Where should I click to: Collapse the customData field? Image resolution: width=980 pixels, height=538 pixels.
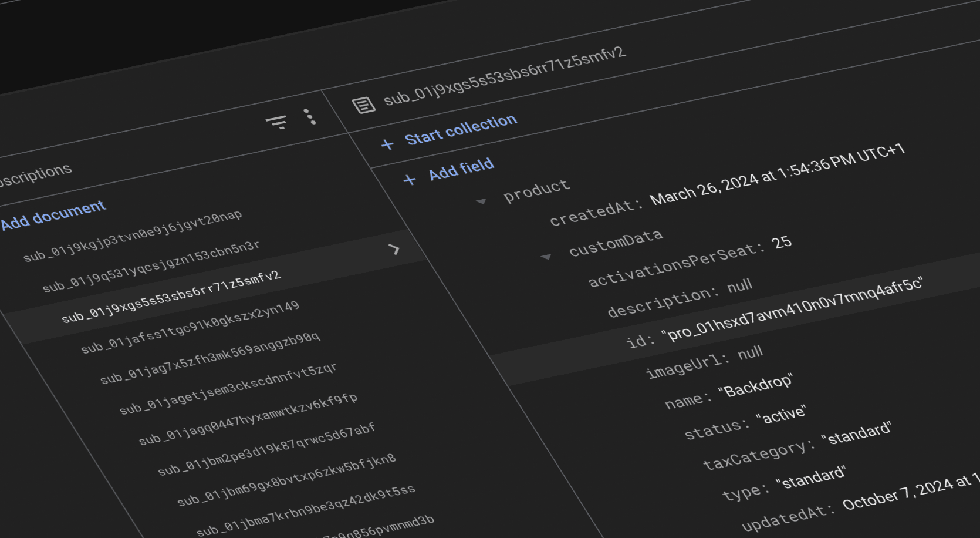[x=547, y=257]
